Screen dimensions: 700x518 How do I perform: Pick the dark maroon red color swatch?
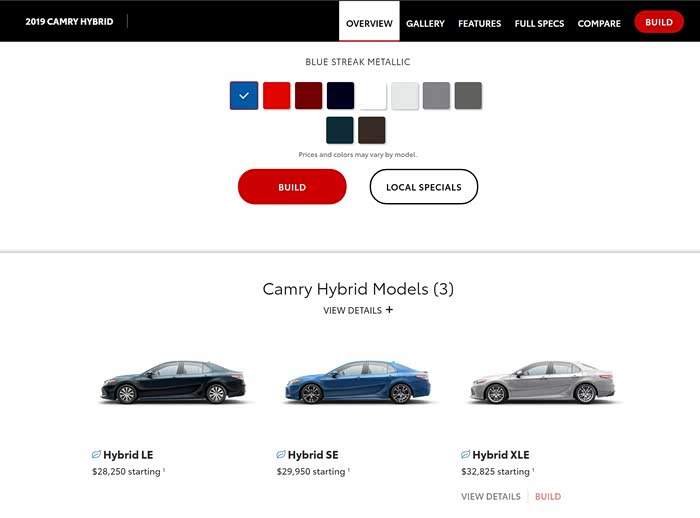coord(308,95)
